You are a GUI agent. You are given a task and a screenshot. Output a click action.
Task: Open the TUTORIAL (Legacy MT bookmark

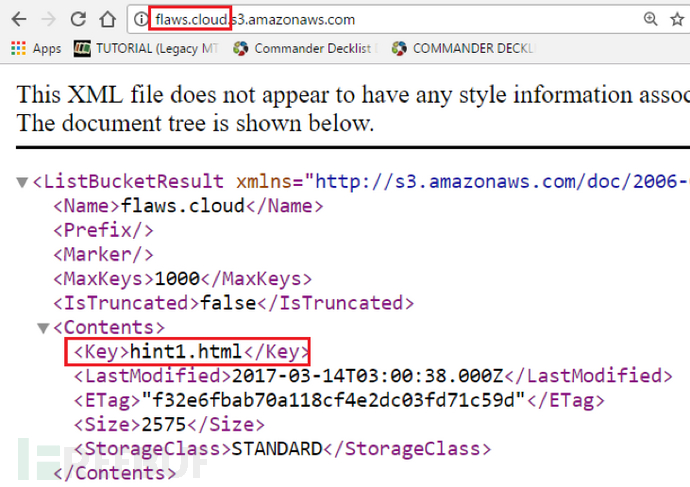click(147, 48)
